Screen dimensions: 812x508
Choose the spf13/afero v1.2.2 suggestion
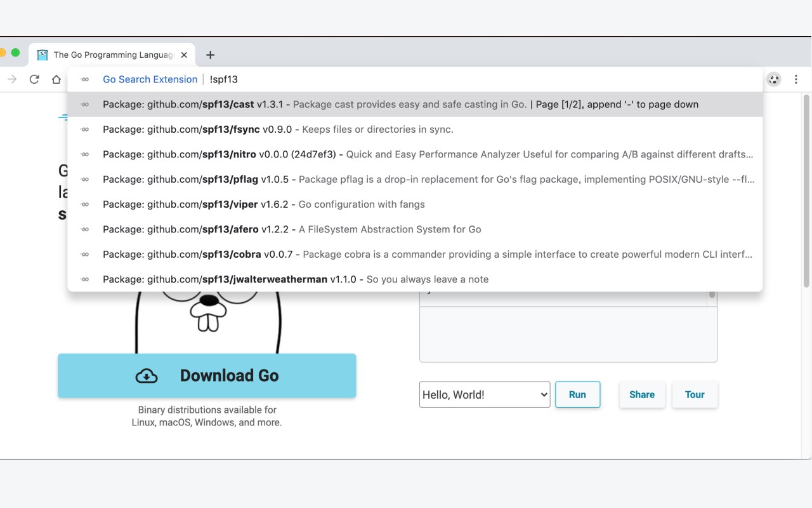pyautogui.click(x=415, y=229)
